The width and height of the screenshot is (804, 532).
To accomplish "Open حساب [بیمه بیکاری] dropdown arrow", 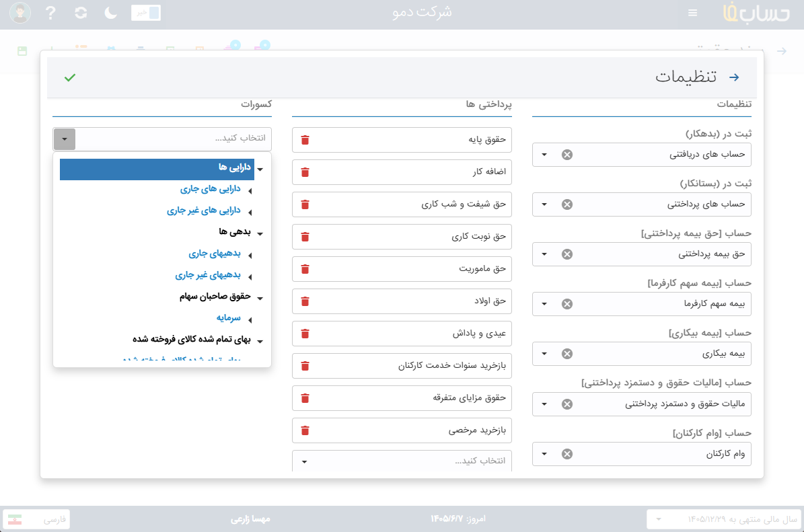I will pyautogui.click(x=544, y=354).
